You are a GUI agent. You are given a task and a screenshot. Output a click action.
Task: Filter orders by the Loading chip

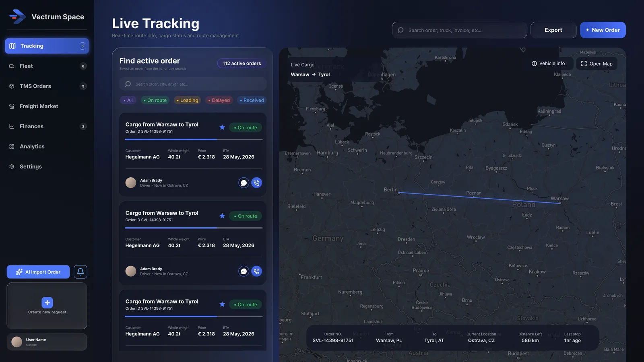[x=188, y=100]
